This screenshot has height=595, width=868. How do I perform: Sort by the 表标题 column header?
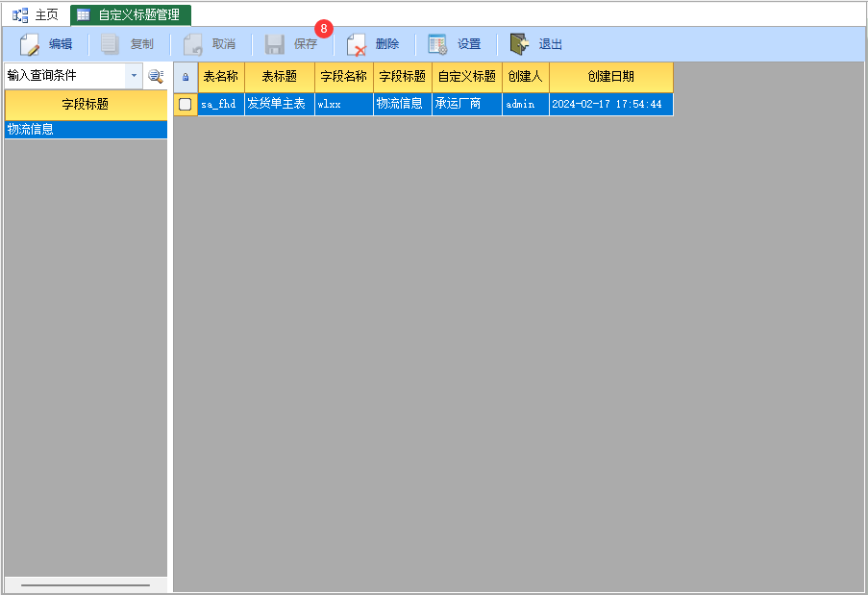280,77
